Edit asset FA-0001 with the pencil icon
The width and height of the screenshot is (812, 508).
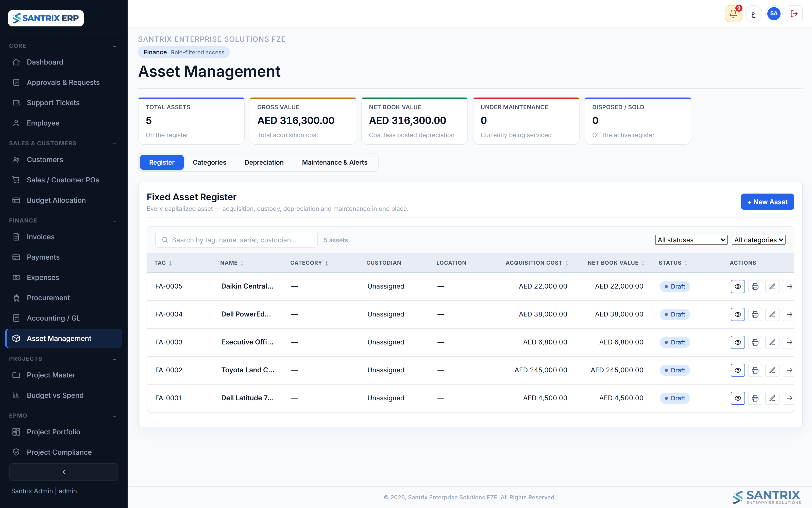(772, 398)
